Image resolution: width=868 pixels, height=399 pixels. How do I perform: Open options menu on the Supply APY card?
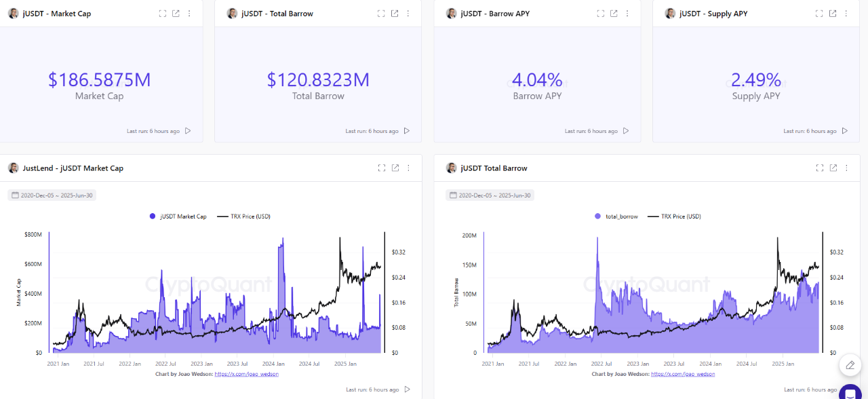click(x=846, y=12)
